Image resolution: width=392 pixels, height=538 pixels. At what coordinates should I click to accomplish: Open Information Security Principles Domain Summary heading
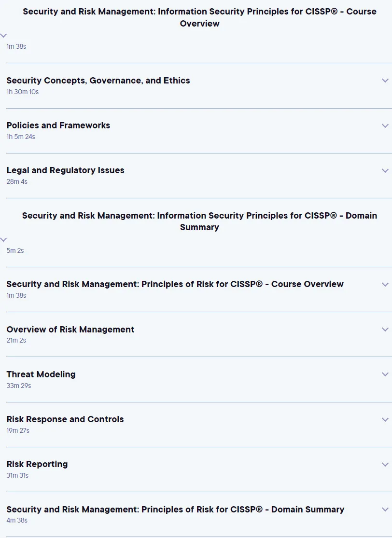point(199,221)
